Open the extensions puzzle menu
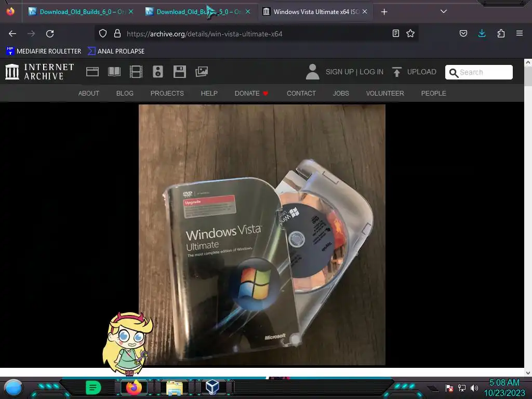The image size is (532, 399). click(x=501, y=33)
